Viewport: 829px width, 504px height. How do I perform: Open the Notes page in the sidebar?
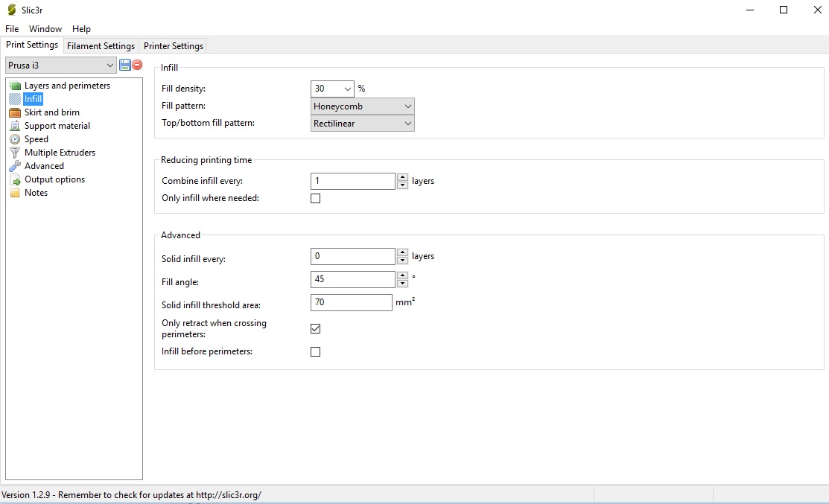point(36,193)
